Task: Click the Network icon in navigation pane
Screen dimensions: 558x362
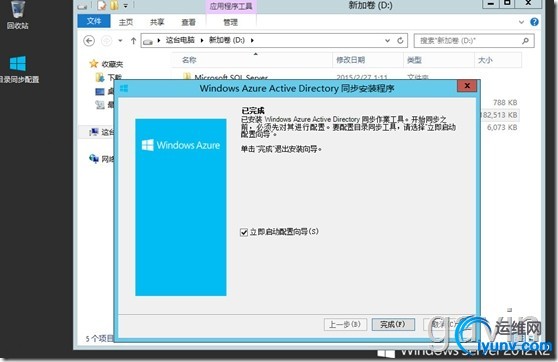Action: click(x=94, y=158)
